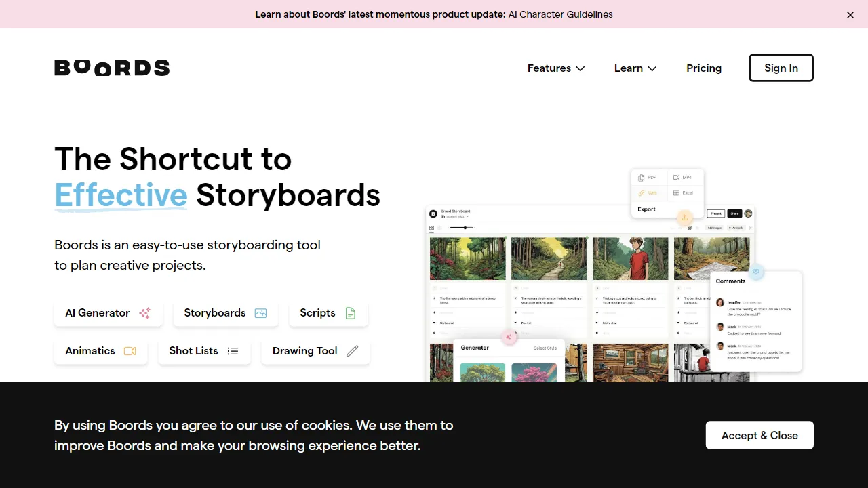Click the pink generator sparkle icon
The width and height of the screenshot is (868, 488).
(x=509, y=337)
